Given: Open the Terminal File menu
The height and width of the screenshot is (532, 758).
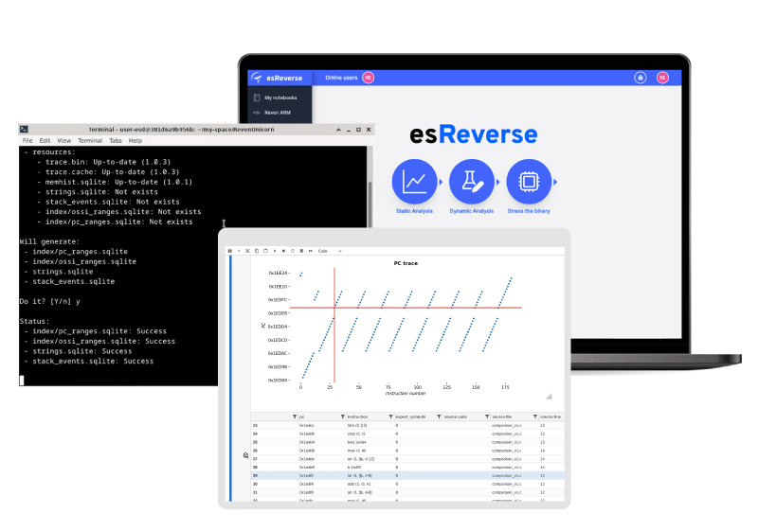Looking at the screenshot, I should [27, 140].
